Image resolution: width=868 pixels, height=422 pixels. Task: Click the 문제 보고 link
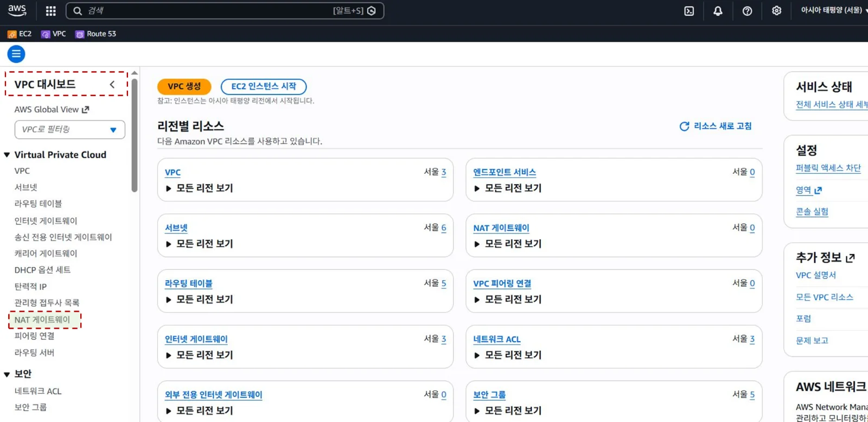[812, 341]
